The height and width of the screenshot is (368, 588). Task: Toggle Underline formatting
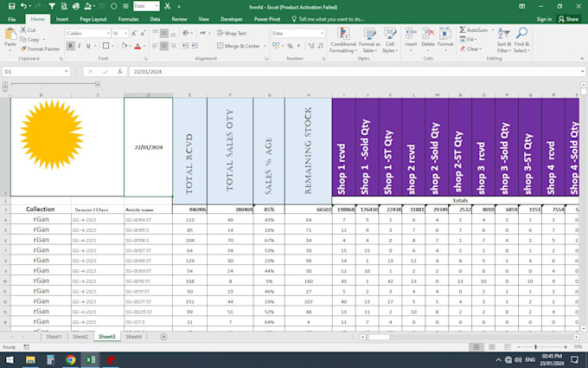tap(88, 46)
